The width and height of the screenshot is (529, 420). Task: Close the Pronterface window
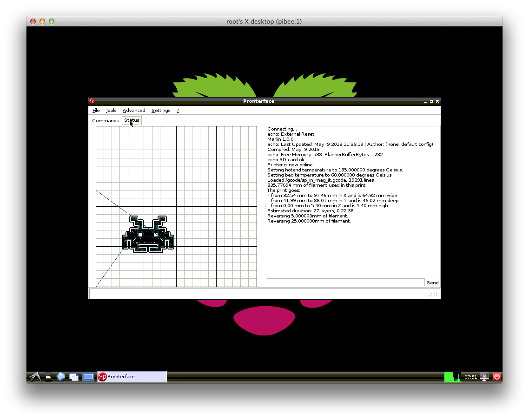click(x=437, y=101)
